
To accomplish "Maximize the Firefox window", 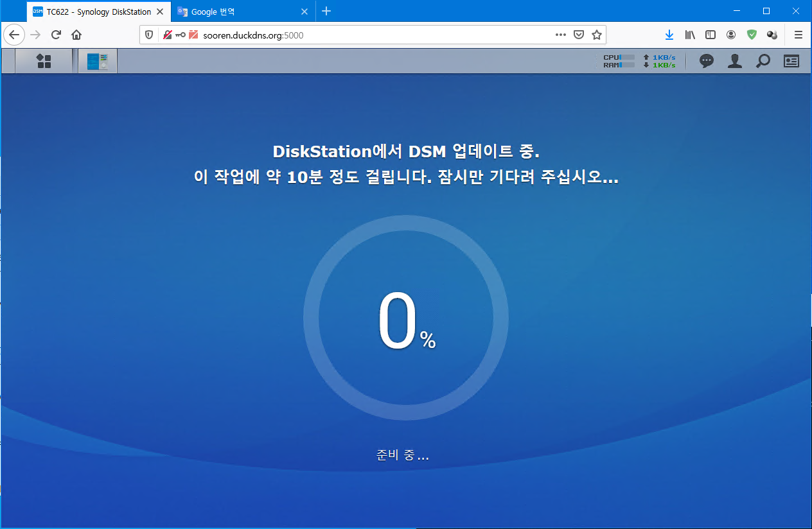I will pos(766,11).
